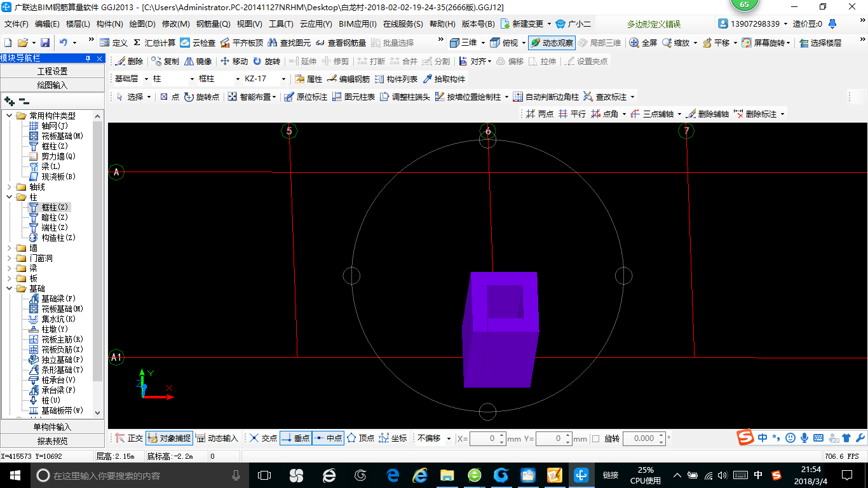Click the undo arrow icon
The image size is (868, 488).
[64, 43]
